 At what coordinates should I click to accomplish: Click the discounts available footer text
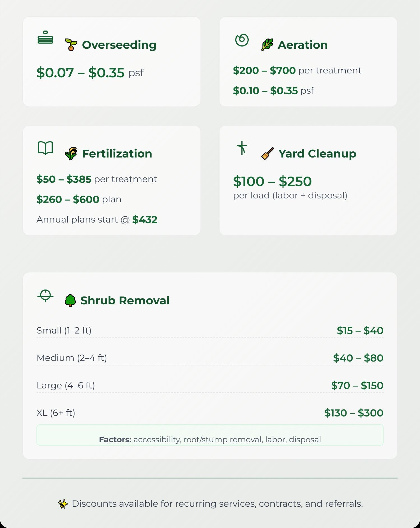click(217, 504)
